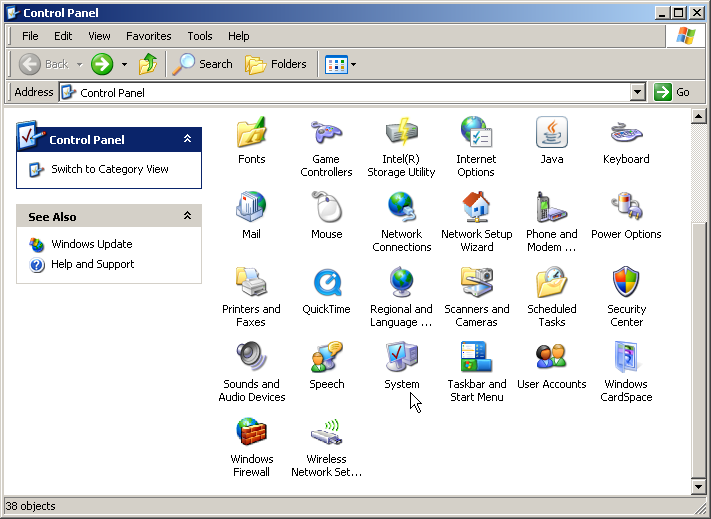Expand the Address bar dropdown

(637, 92)
